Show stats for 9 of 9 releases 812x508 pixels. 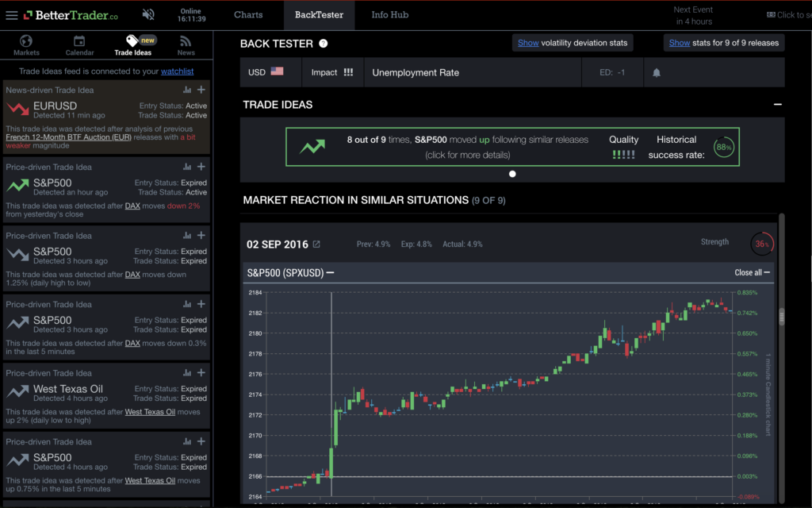pyautogui.click(x=723, y=43)
